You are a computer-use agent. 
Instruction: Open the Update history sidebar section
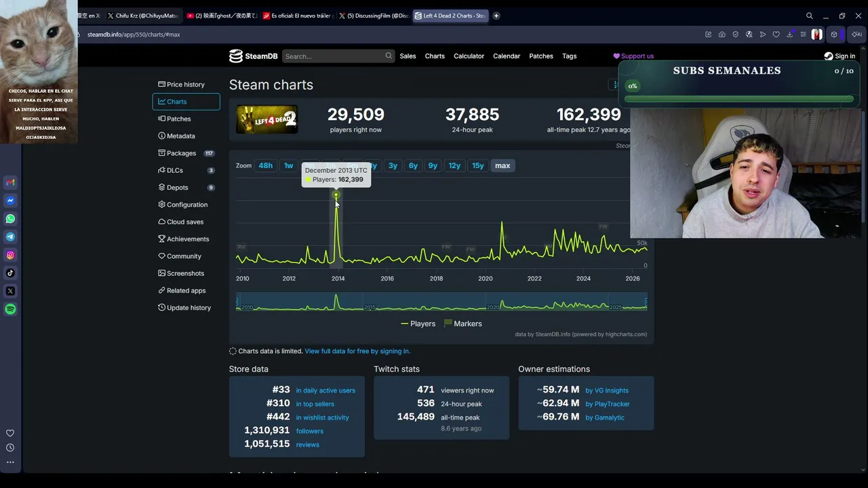click(186, 308)
